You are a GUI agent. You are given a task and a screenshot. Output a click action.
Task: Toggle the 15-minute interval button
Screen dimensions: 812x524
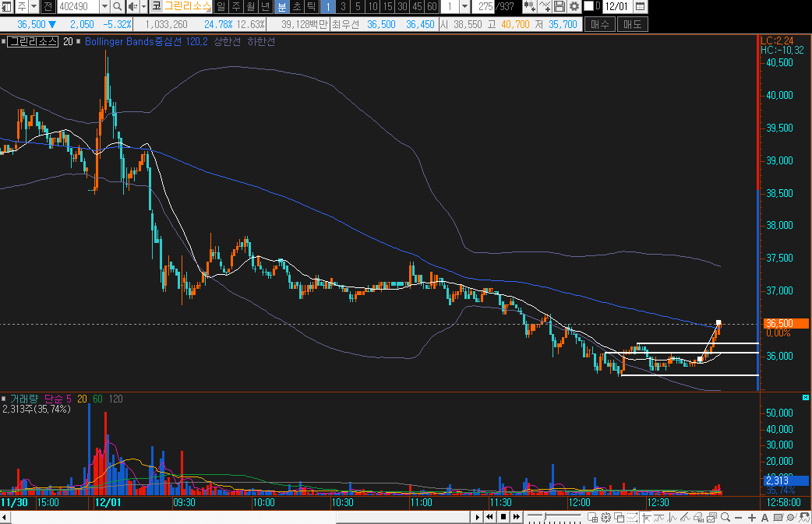click(x=388, y=6)
